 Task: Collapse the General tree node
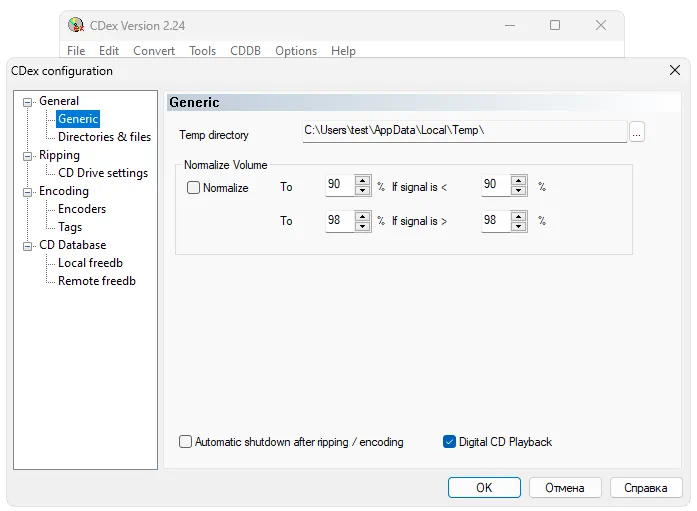pyautogui.click(x=28, y=102)
